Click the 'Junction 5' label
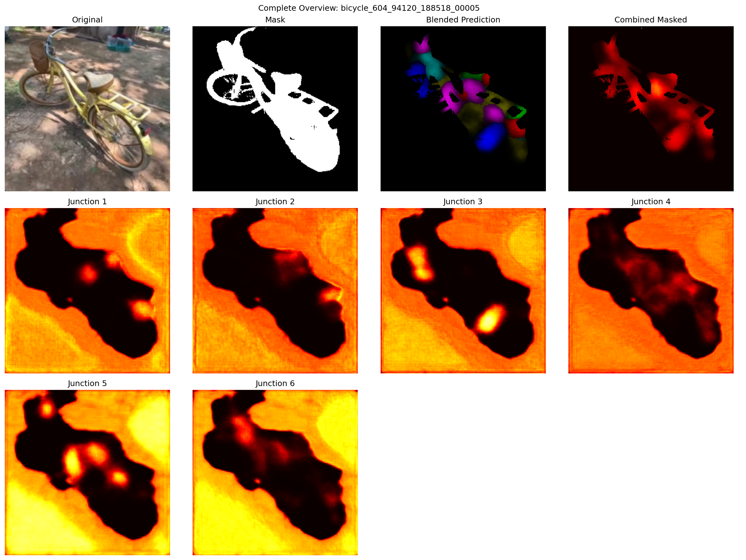 87,384
